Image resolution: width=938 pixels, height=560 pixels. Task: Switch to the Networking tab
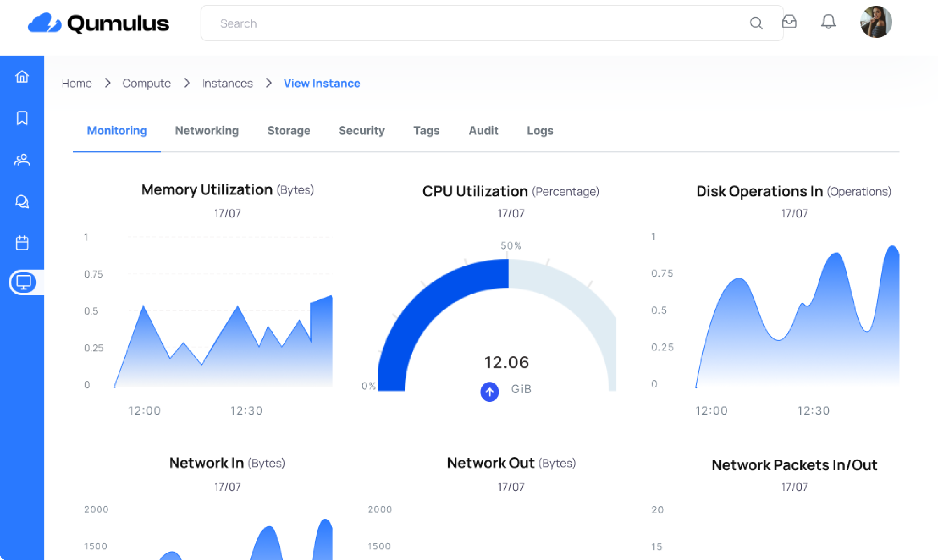click(x=207, y=131)
